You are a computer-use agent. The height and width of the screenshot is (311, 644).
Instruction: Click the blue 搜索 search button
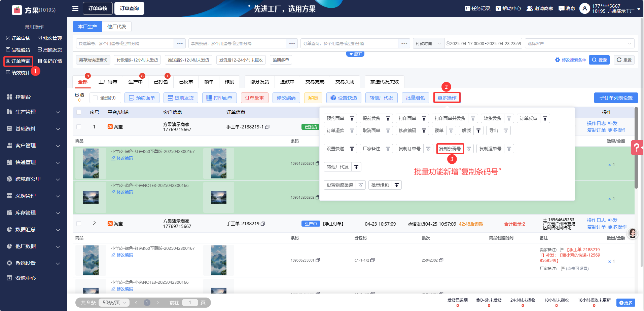[599, 60]
